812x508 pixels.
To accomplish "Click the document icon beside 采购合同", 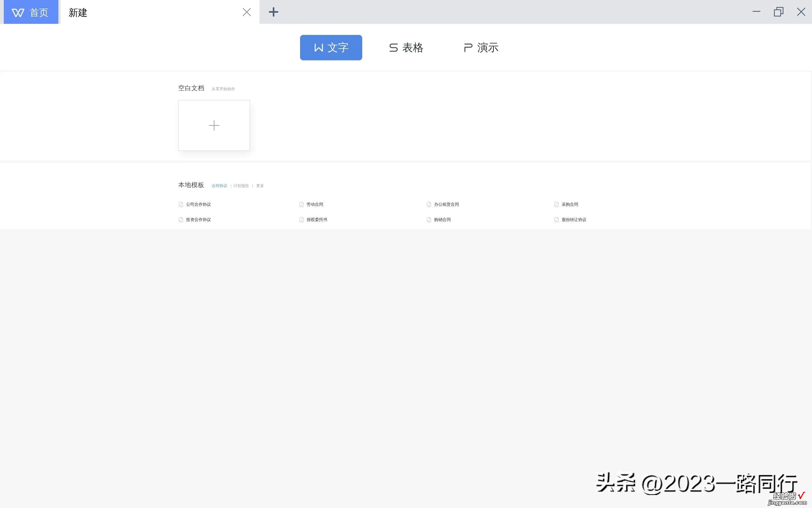I will point(556,204).
